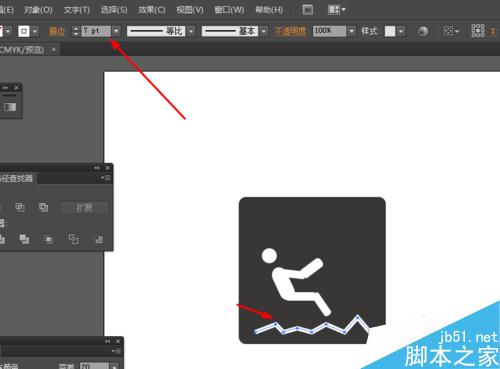
Task: Select the CMYK/预览 document tab
Action: (22, 50)
